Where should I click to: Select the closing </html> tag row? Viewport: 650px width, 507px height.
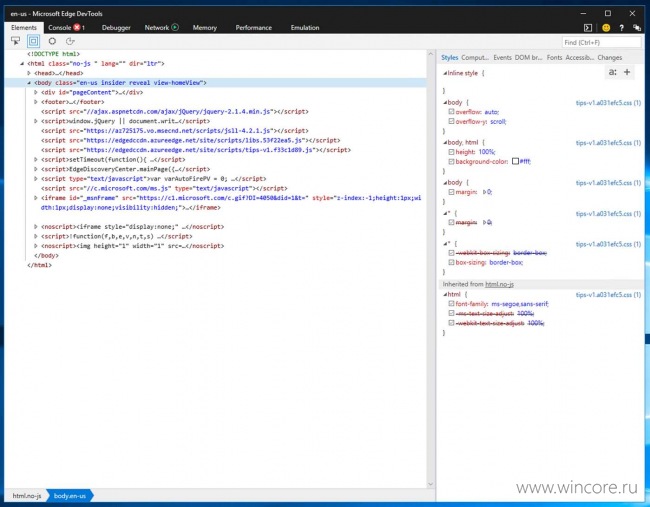click(39, 265)
